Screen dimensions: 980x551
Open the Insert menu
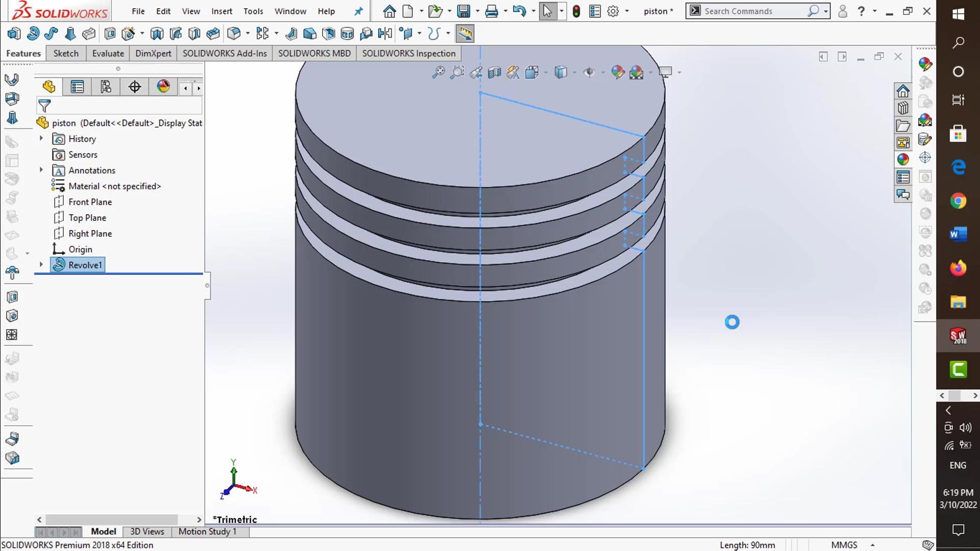[x=222, y=11]
